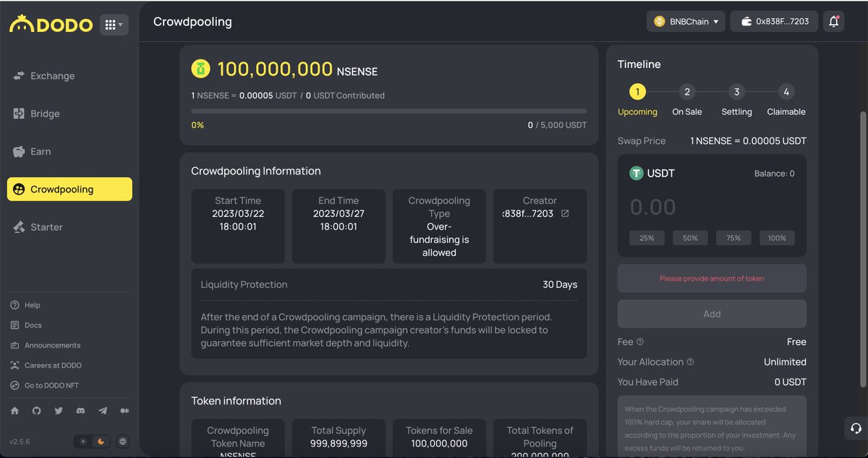
Task: Open the Help link
Action: pos(32,305)
